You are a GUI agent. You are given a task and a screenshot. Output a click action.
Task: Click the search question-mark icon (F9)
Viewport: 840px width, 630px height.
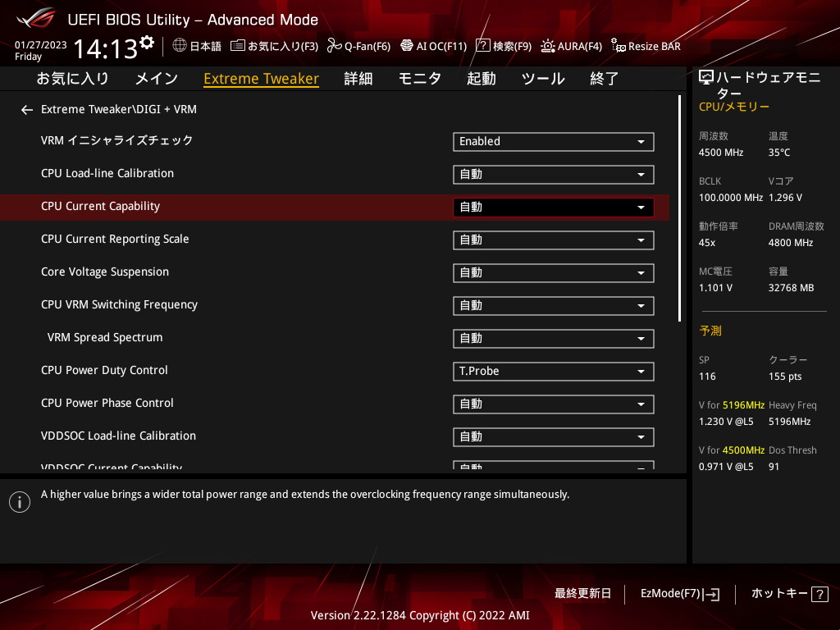tap(482, 46)
